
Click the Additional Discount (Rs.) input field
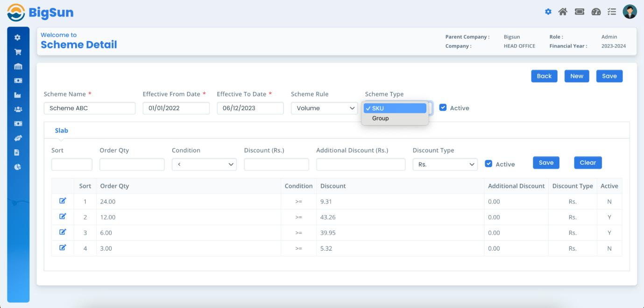tap(361, 164)
